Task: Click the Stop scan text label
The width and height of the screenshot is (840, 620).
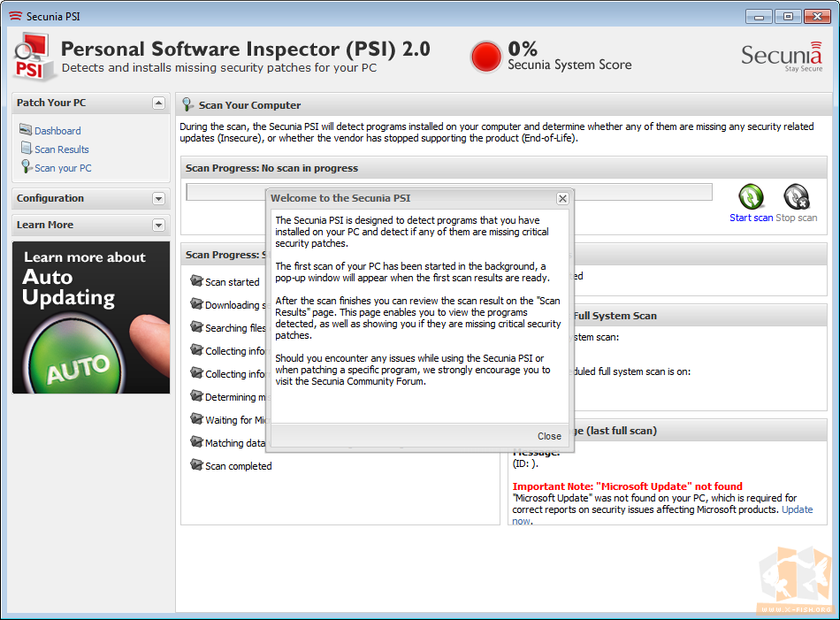Action: coord(797,218)
